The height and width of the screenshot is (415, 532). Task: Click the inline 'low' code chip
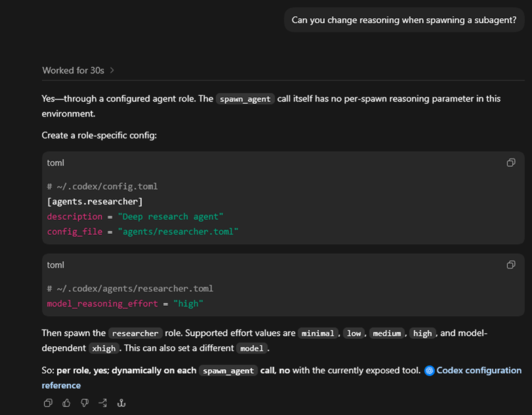point(354,333)
